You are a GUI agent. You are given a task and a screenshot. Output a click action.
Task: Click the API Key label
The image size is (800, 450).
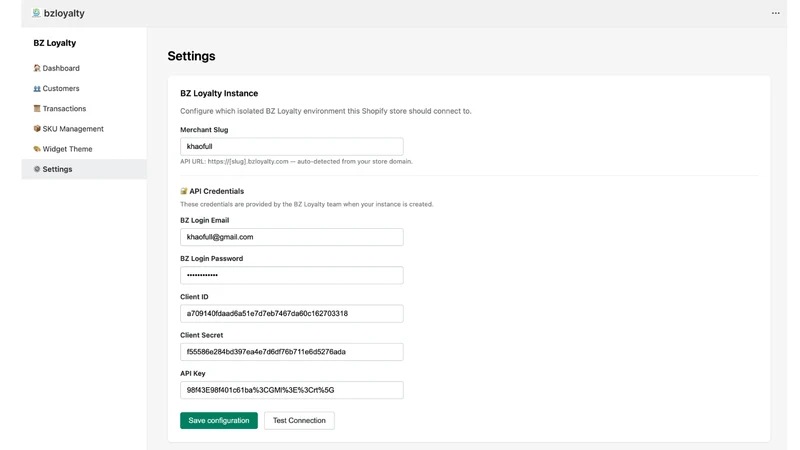(192, 373)
